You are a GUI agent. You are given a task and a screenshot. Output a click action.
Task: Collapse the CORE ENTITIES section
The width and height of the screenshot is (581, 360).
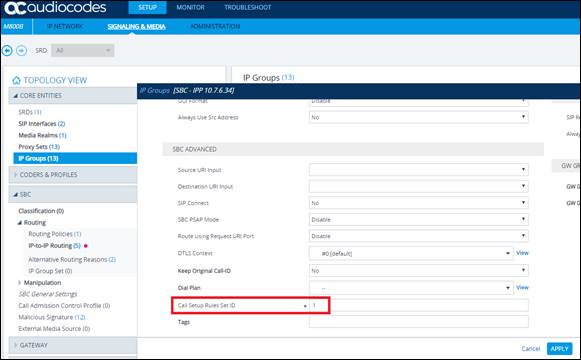(x=73, y=96)
